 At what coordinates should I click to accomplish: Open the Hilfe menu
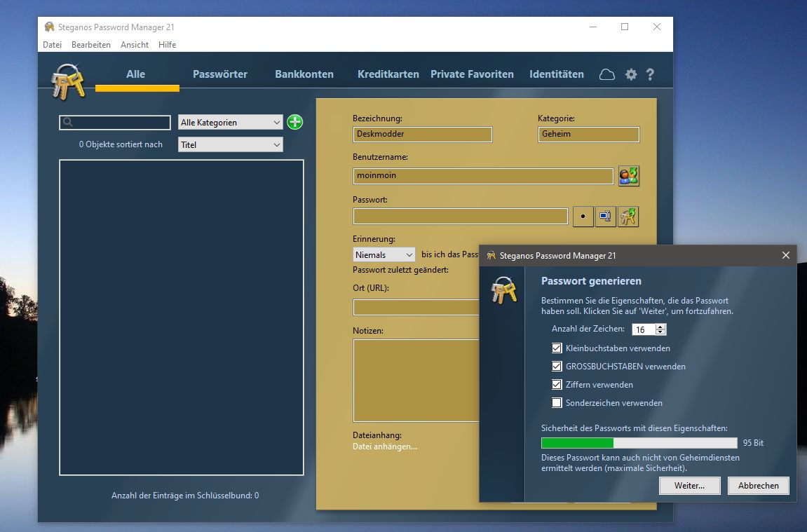click(x=168, y=45)
